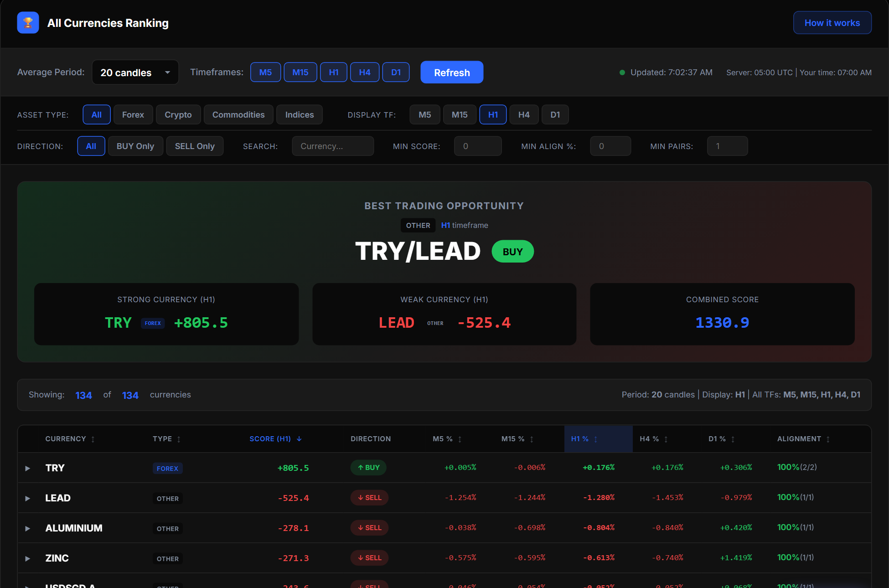Click the Min Score input
The image size is (889, 588).
tap(478, 146)
